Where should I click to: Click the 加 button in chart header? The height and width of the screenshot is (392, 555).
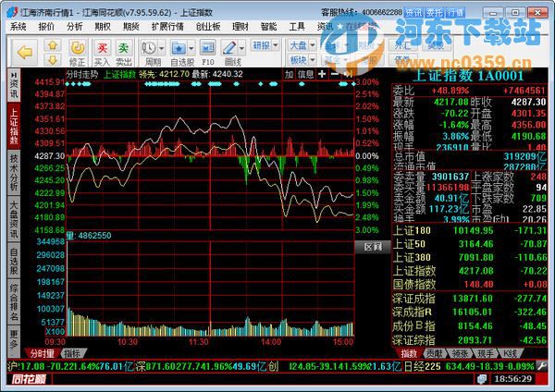pos(290,74)
